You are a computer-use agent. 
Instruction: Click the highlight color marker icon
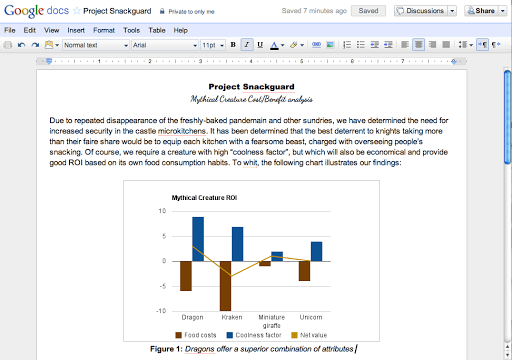(x=293, y=45)
